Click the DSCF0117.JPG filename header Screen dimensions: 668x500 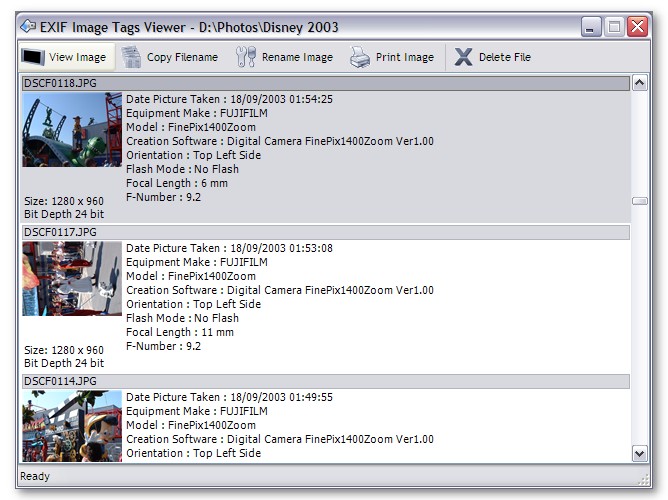[x=60, y=232]
